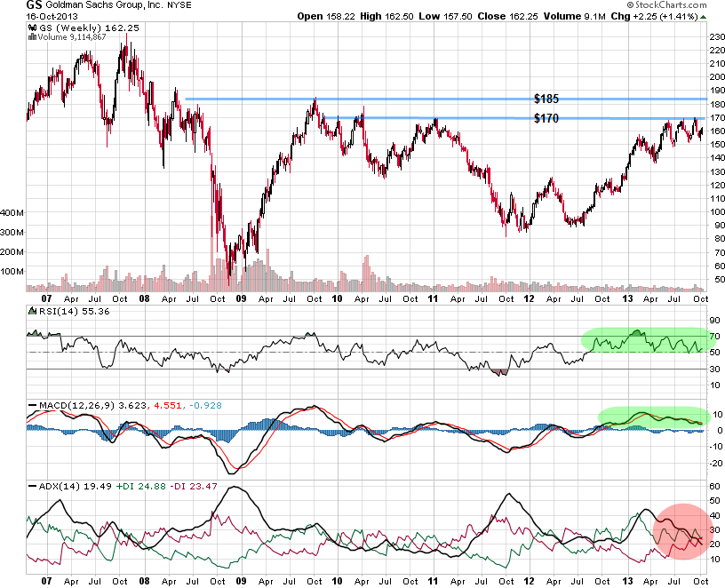
Task: Click the 09 year label under the price chart
Action: (x=241, y=298)
